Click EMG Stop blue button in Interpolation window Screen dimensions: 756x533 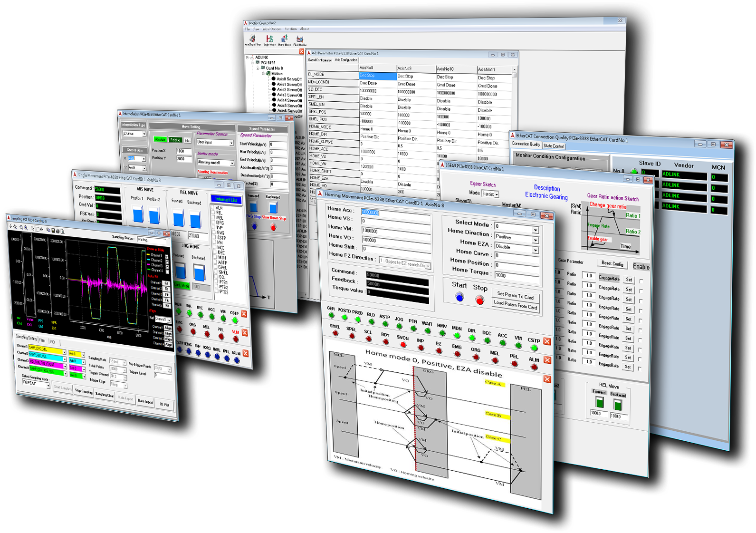click(x=255, y=226)
